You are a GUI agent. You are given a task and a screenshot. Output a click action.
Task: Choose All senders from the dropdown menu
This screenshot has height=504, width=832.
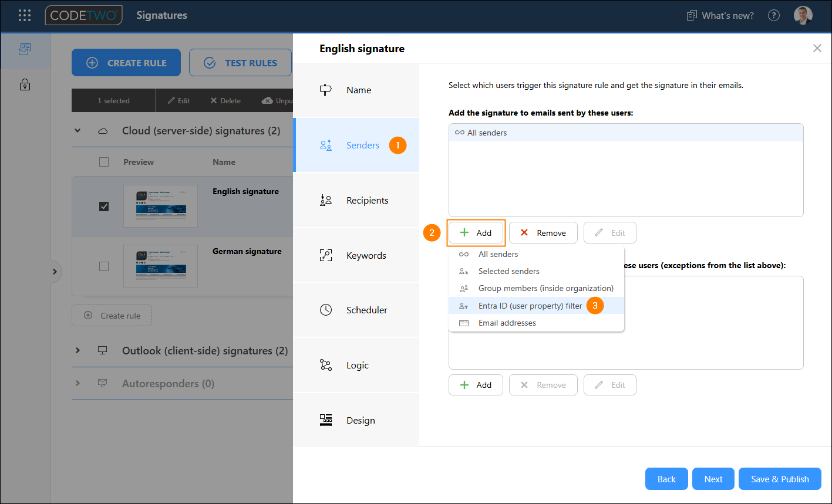(536, 254)
